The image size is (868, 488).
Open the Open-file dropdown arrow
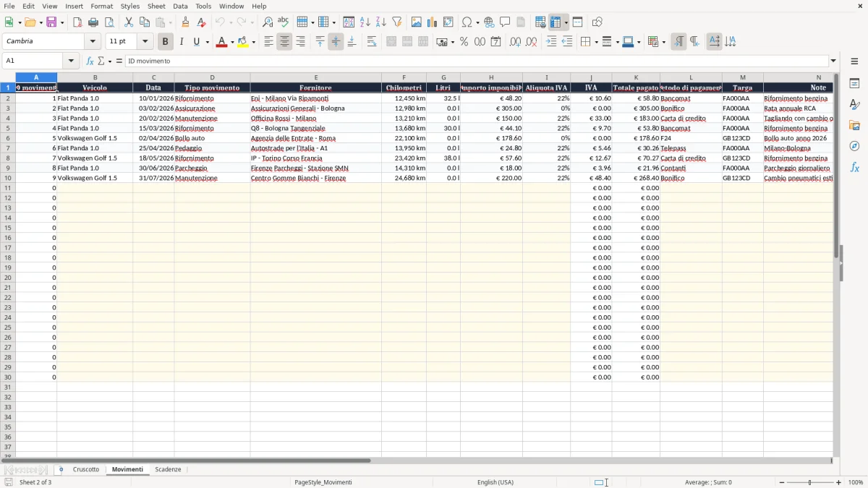coord(40,22)
